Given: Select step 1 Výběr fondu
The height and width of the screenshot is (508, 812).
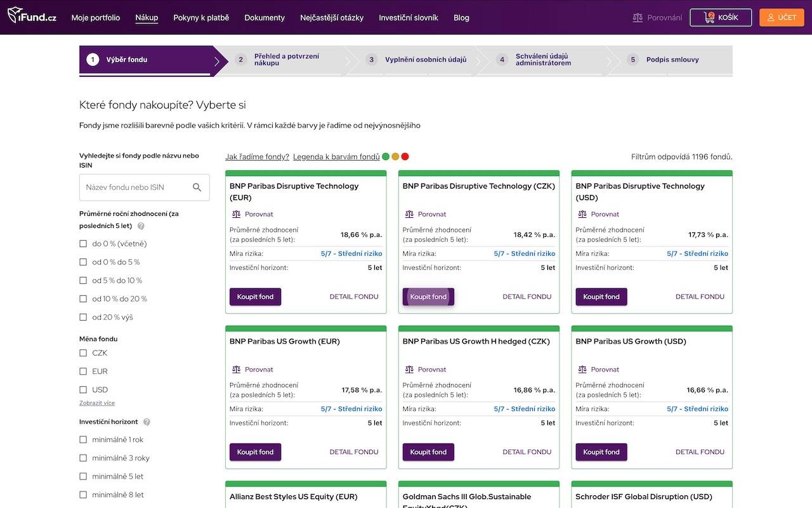Looking at the screenshot, I should click(x=147, y=60).
